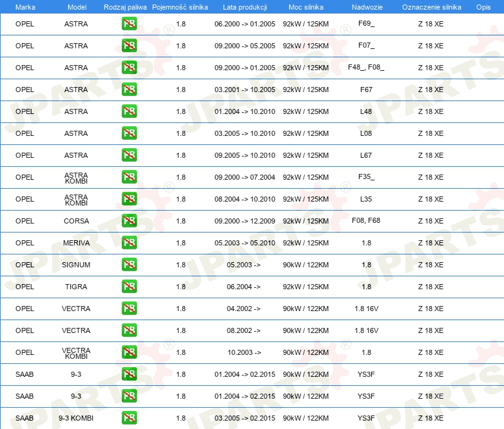
Task: Select the date '10.2003 ->' in Vectra Kombi row
Action: [x=244, y=352]
